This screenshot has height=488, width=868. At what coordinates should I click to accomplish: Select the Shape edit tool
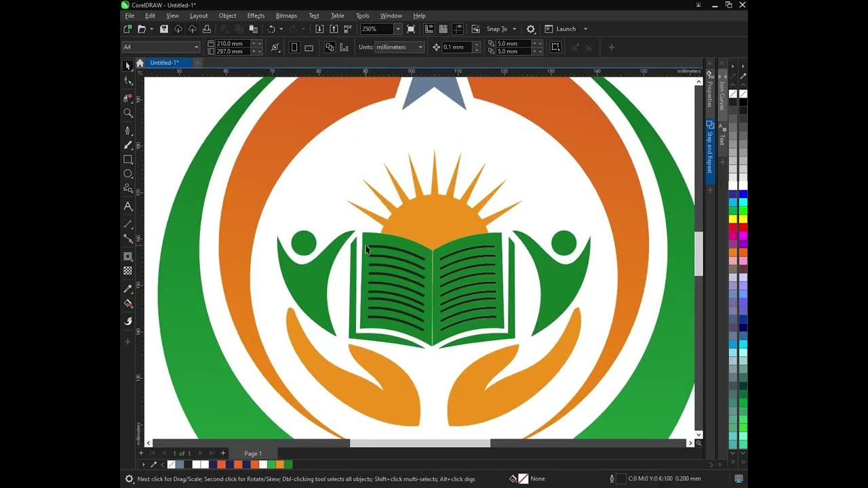pyautogui.click(x=127, y=81)
